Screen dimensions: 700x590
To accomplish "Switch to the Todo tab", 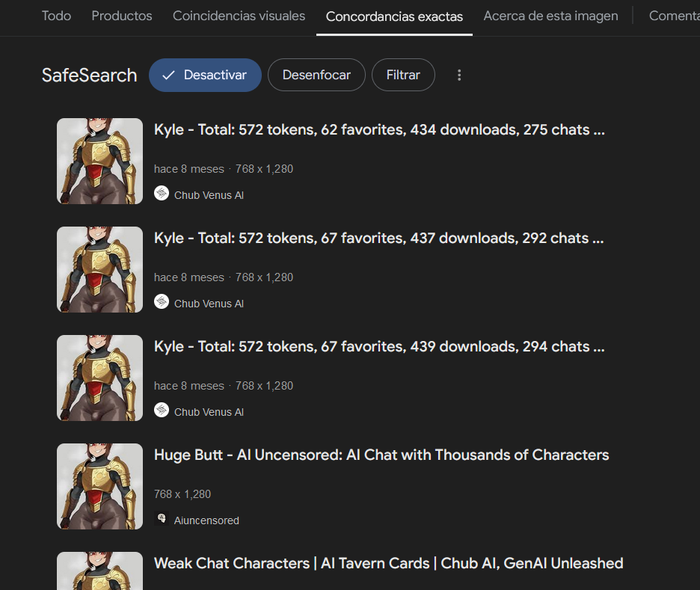I will tap(56, 16).
